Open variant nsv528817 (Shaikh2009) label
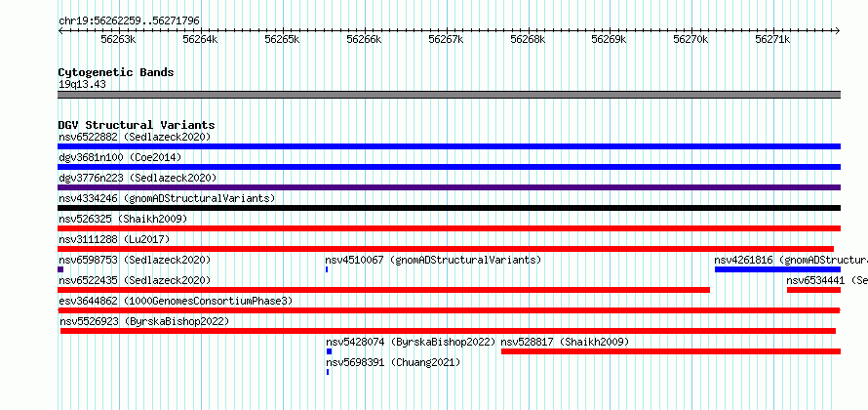868x410 pixels. pyautogui.click(x=565, y=342)
